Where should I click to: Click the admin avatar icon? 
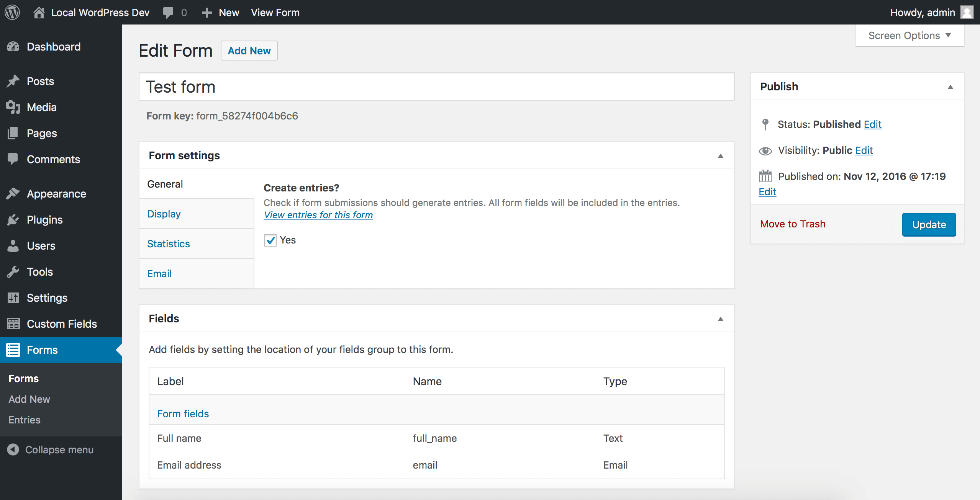pos(967,12)
